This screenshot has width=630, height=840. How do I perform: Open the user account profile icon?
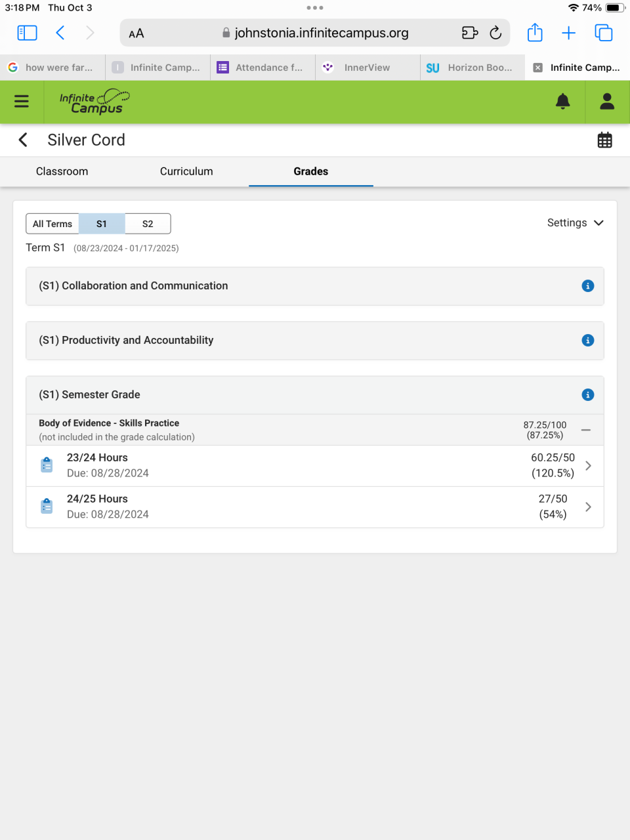tap(608, 101)
